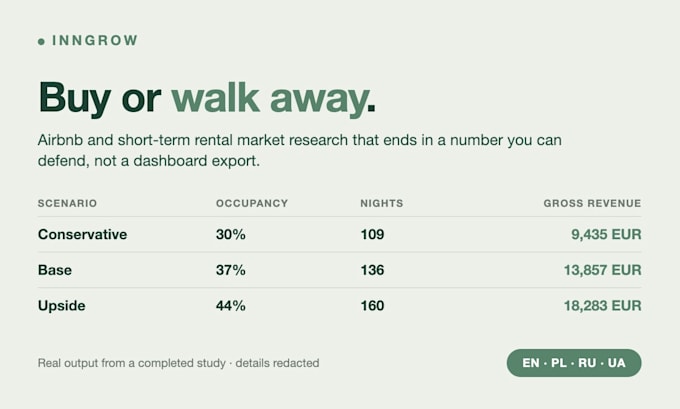680x409 pixels.
Task: Click the 9,435 EUR revenue value
Action: point(606,235)
